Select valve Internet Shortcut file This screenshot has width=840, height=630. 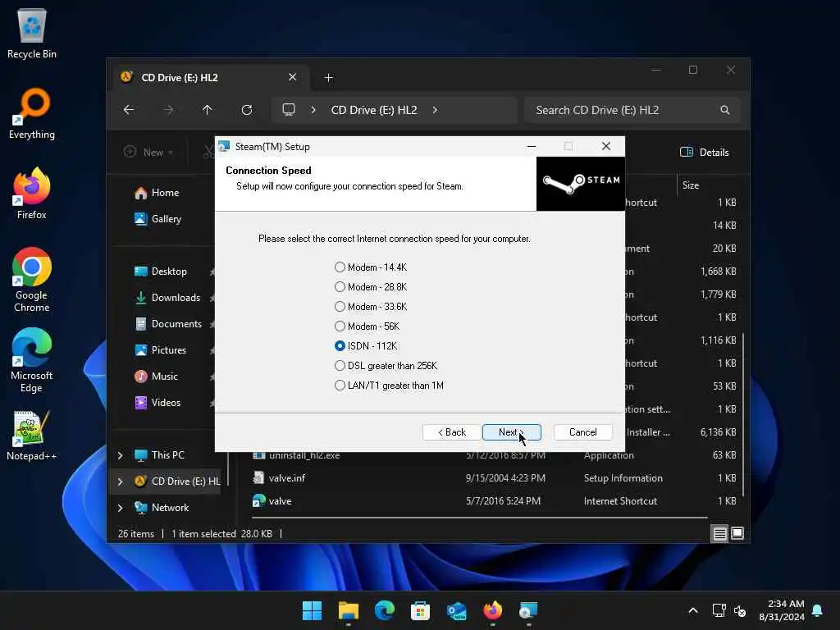495,501
